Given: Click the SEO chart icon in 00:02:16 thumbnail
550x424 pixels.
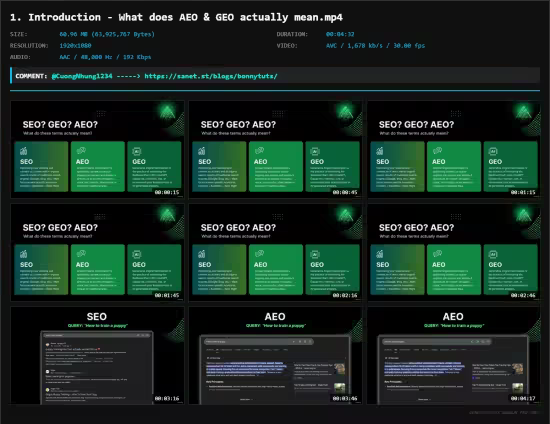Looking at the screenshot, I should [202, 254].
